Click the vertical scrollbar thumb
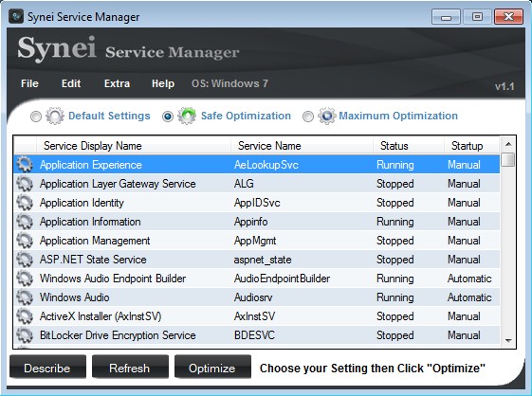Screen dimensions: 532x396 (508, 159)
